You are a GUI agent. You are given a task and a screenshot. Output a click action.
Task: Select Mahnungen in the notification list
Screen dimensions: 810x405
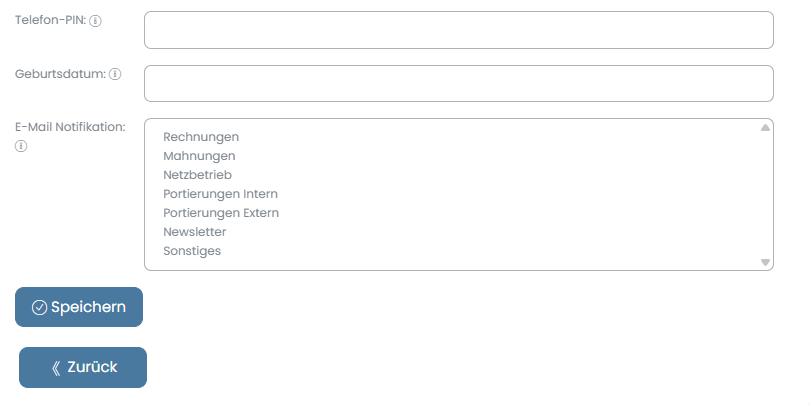click(x=199, y=156)
